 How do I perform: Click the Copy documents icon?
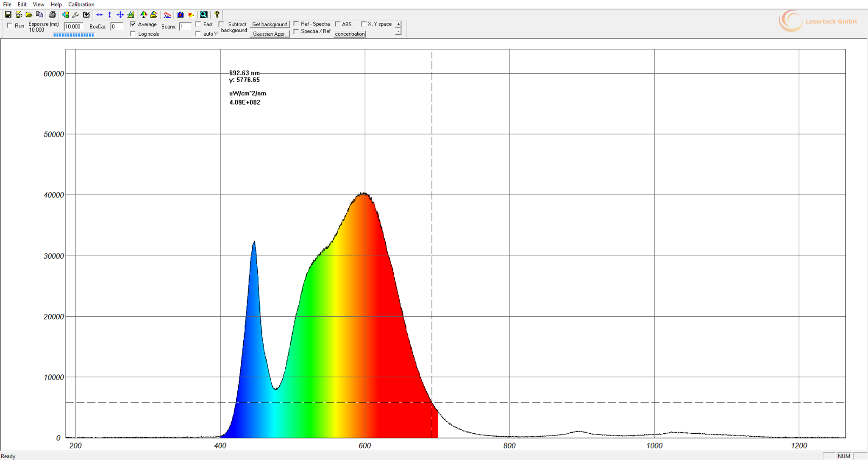39,15
